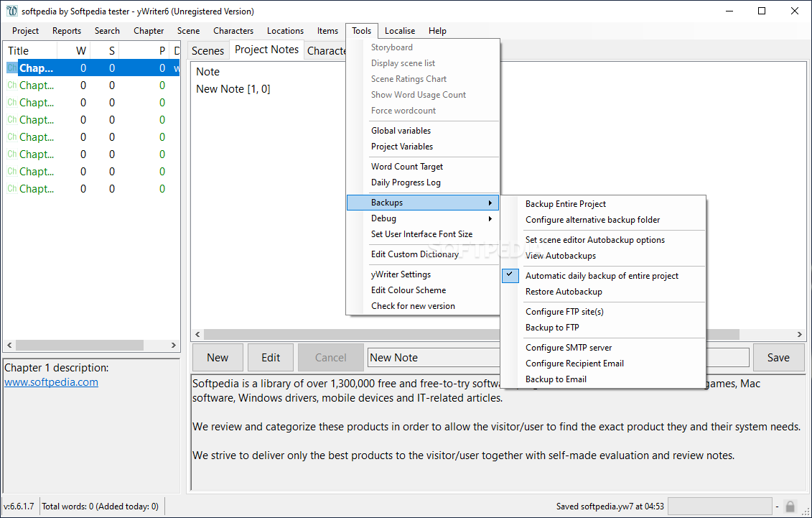Choose Project Variables menu entry
The width and height of the screenshot is (812, 518).
423,147
